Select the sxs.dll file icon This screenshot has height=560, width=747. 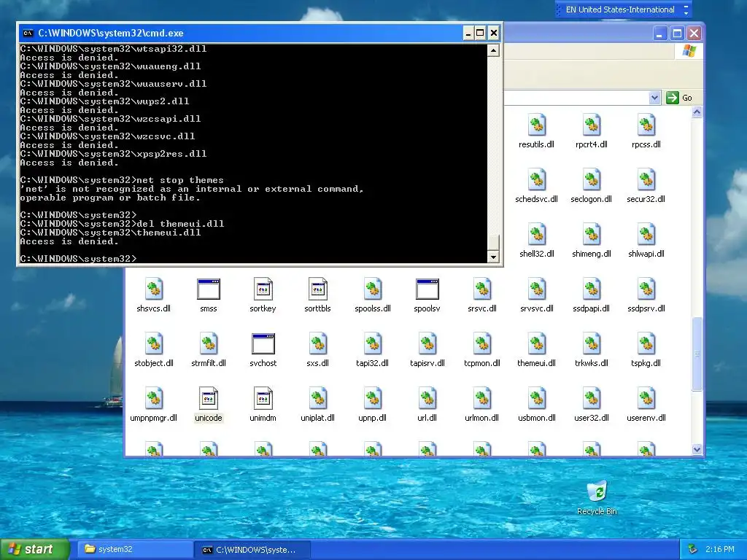(318, 344)
